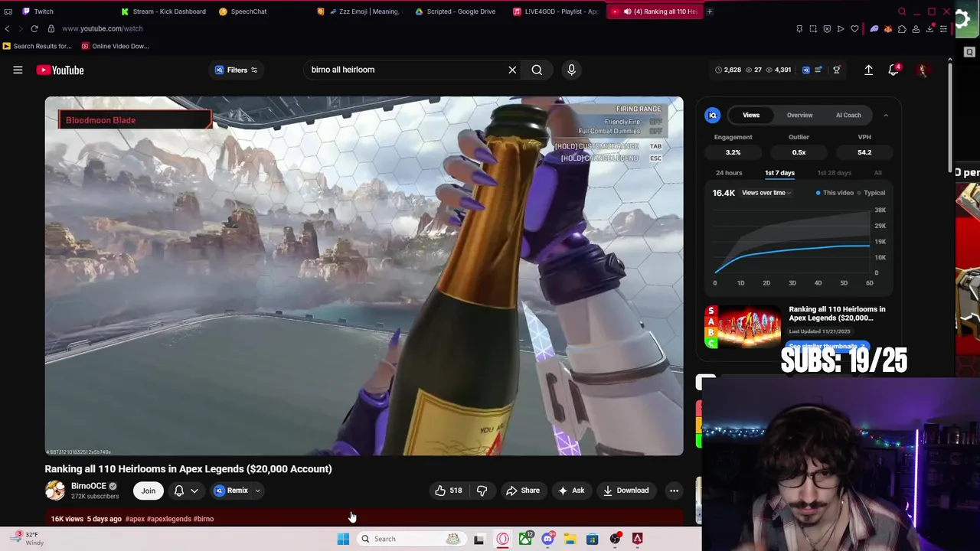
Task: Toggle the channel notification bell
Action: tap(179, 491)
